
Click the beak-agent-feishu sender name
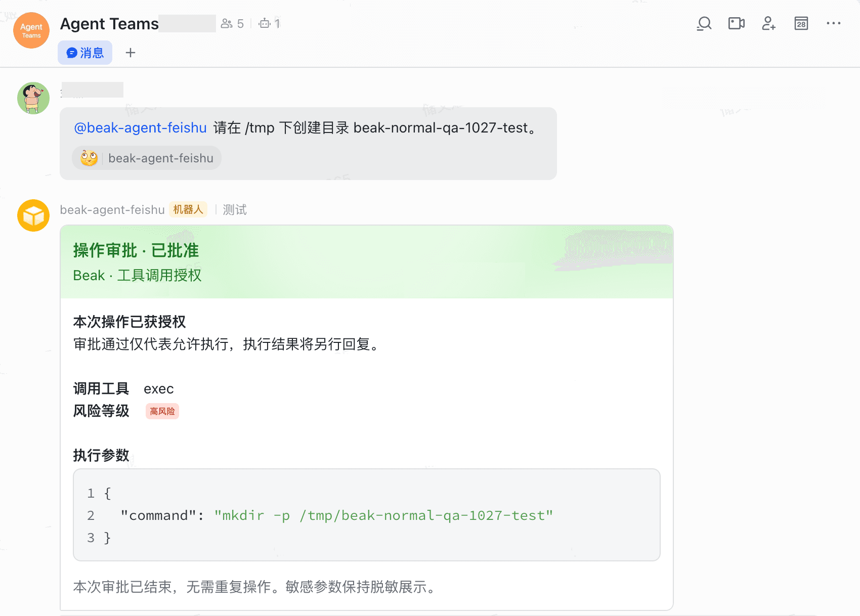click(112, 210)
